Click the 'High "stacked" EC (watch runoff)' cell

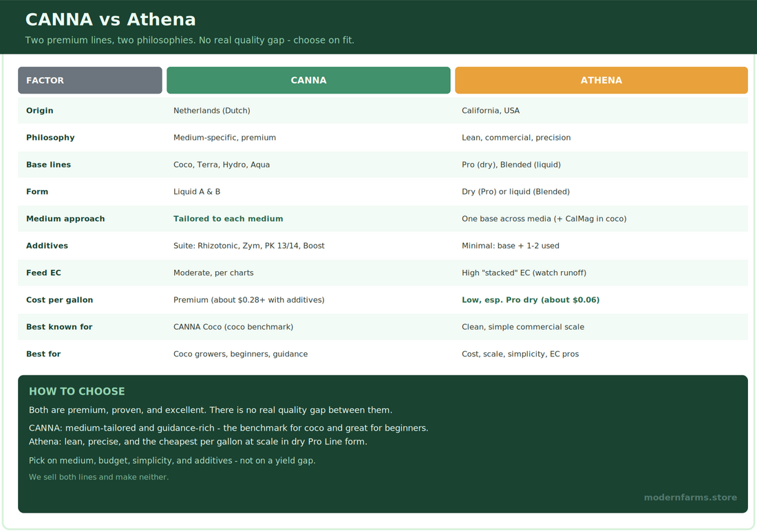524,273
